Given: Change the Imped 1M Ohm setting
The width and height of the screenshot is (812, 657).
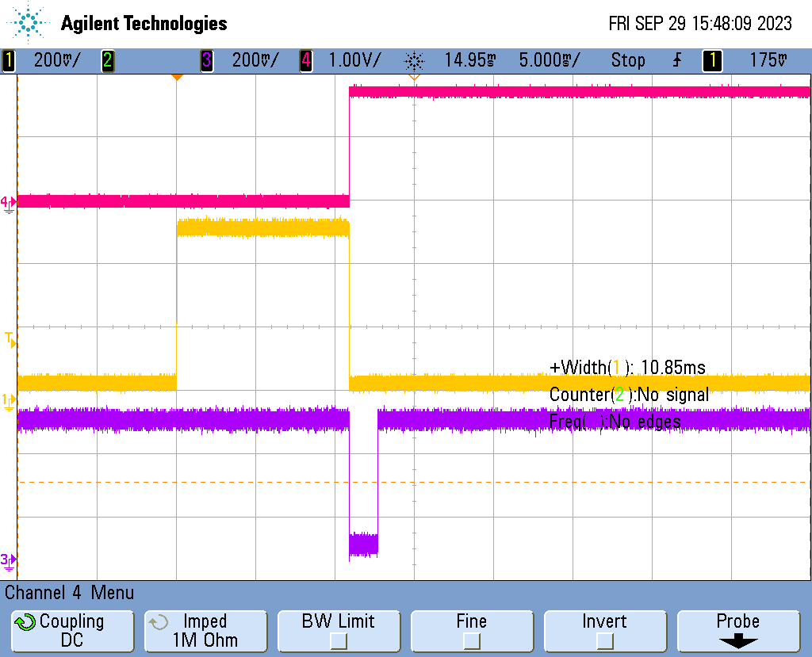Looking at the screenshot, I should tap(205, 631).
